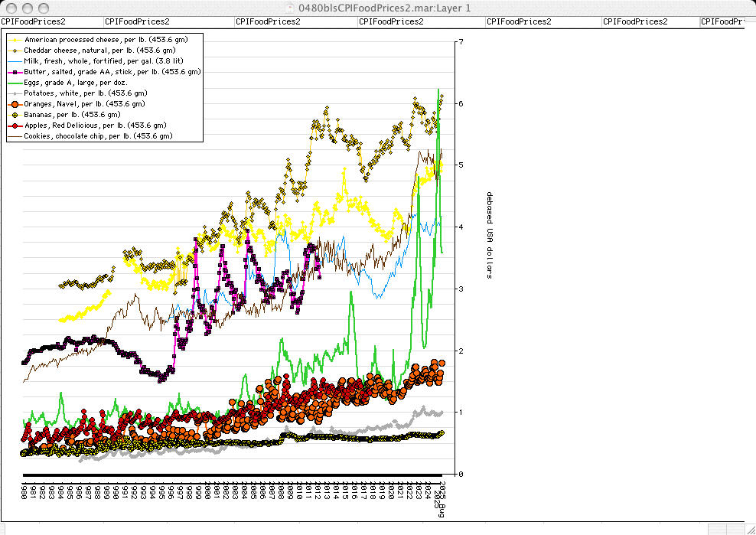Click the window resize handle in corner

(x=750, y=529)
